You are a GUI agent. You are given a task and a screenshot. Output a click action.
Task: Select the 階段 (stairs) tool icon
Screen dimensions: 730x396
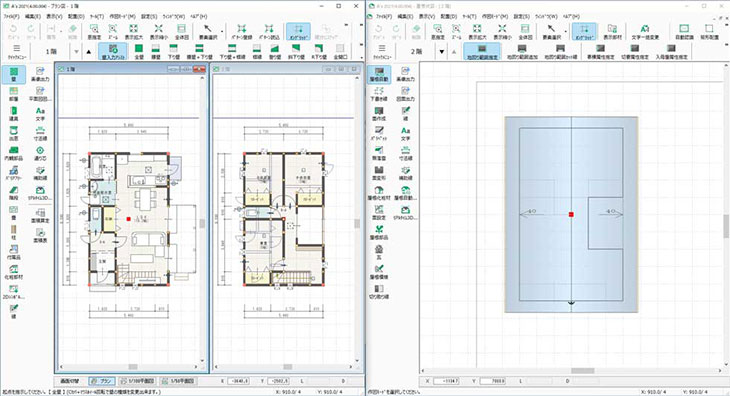14,193
